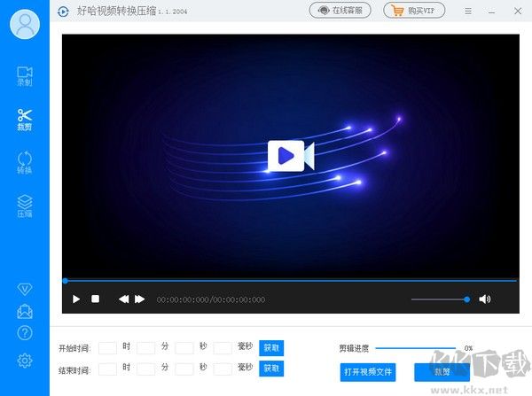This screenshot has height=396, width=532.
Task: Click the 开始时间 second field
Action: 184,348
